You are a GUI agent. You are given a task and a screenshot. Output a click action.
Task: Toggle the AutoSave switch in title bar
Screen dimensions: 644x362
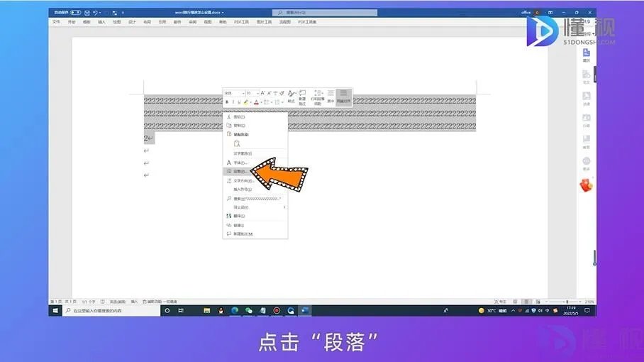[x=75, y=13]
